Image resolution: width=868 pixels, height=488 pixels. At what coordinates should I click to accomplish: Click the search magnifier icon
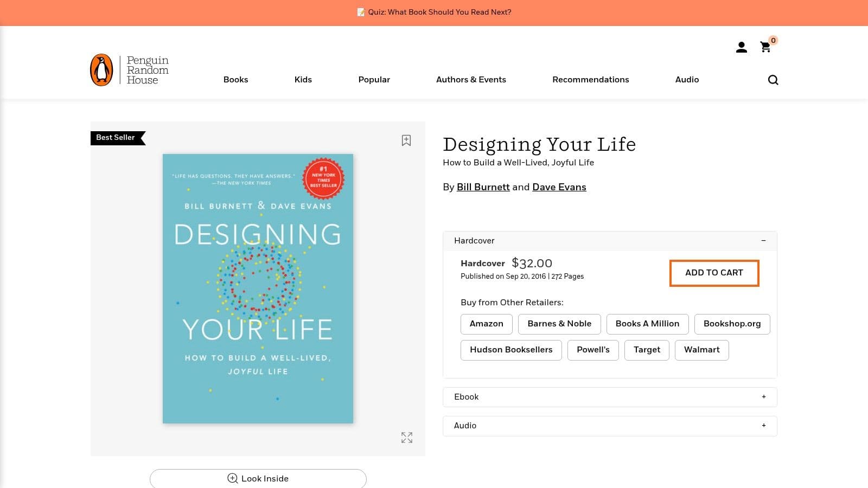[x=773, y=80]
